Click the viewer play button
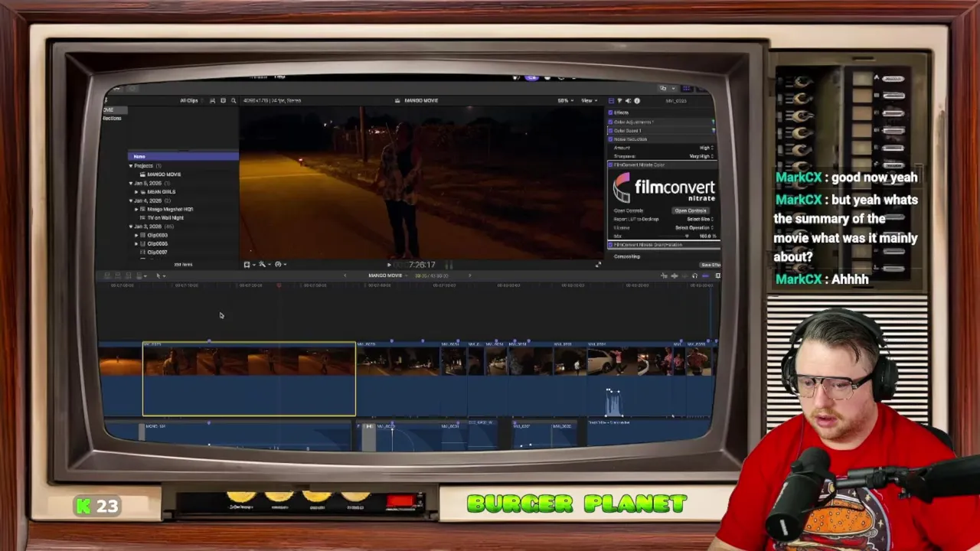The height and width of the screenshot is (551, 980). [x=388, y=265]
